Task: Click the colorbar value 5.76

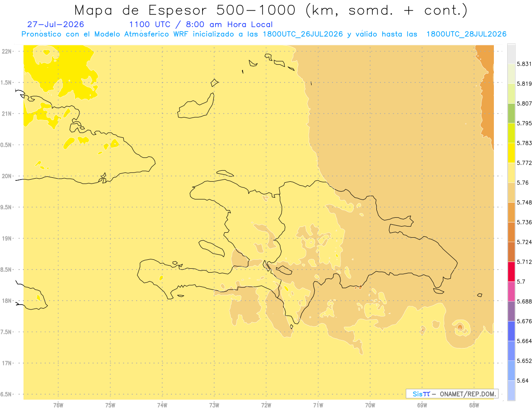Action: pos(522,183)
